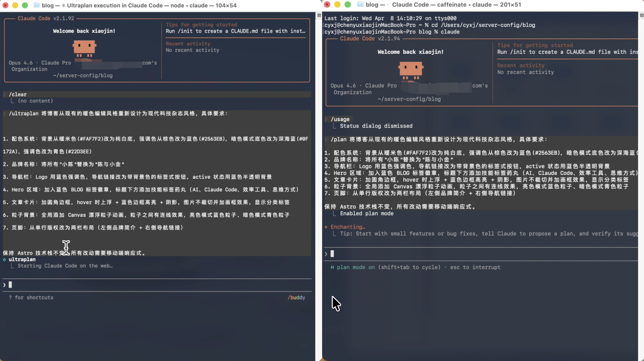Click the Claude mascot in the right terminal
644x361 pixels.
(411, 70)
